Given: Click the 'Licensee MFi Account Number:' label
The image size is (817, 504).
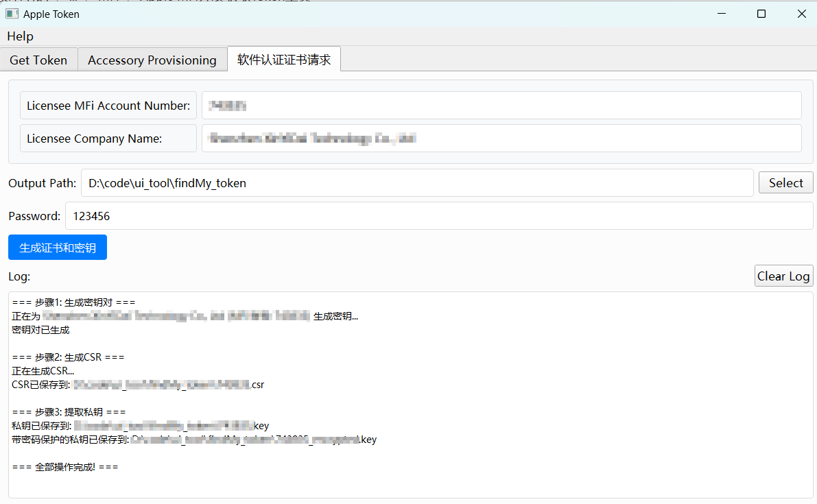Looking at the screenshot, I should click(x=108, y=105).
